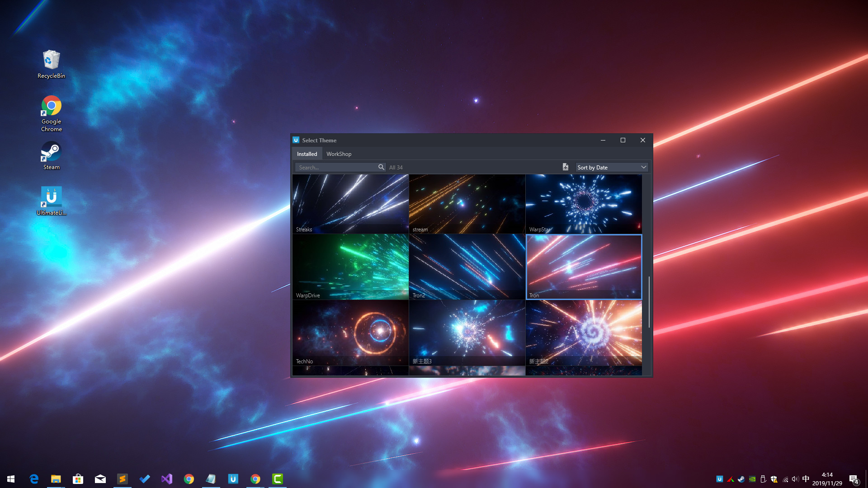Select the Tron theme thumbnail
Screen dimensions: 868x488
[583, 266]
